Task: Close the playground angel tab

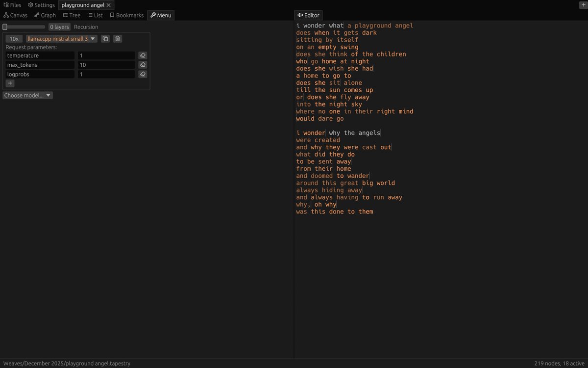Action: pyautogui.click(x=109, y=5)
